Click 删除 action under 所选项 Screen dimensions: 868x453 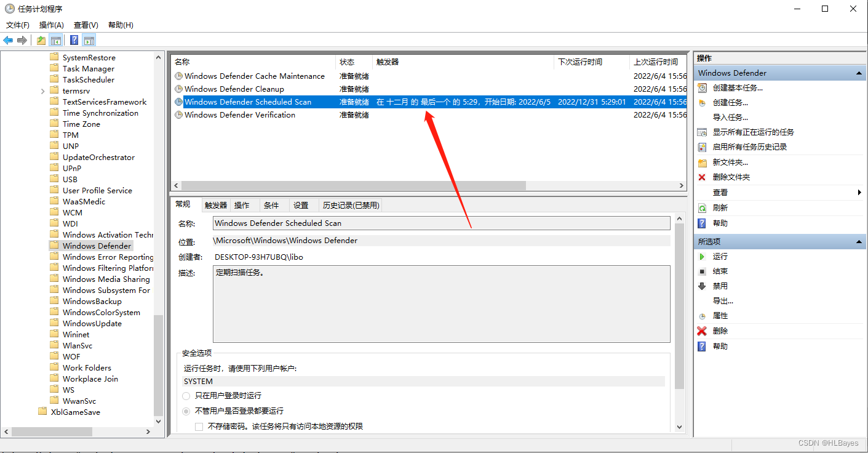coord(720,331)
